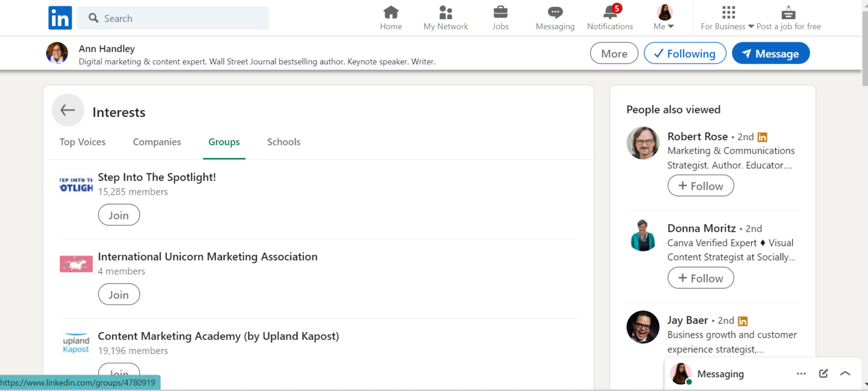Image resolution: width=868 pixels, height=391 pixels.
Task: Open Jay Baer profile photo
Action: pos(643,327)
